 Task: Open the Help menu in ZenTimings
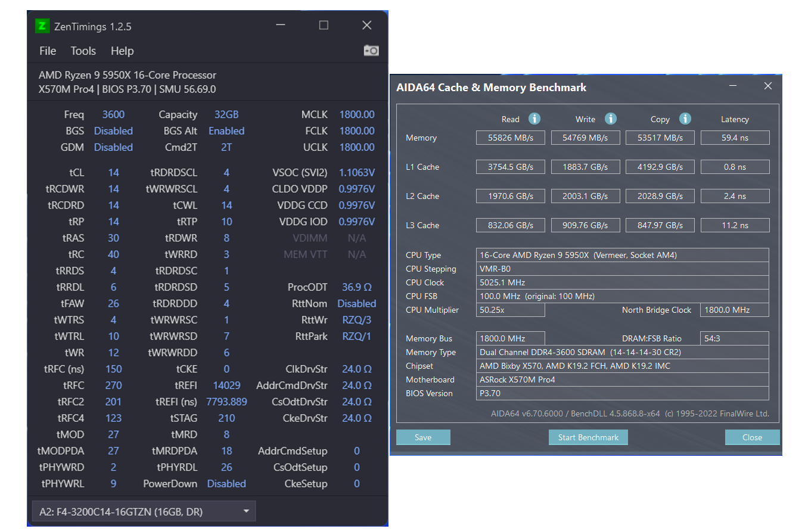click(x=122, y=51)
